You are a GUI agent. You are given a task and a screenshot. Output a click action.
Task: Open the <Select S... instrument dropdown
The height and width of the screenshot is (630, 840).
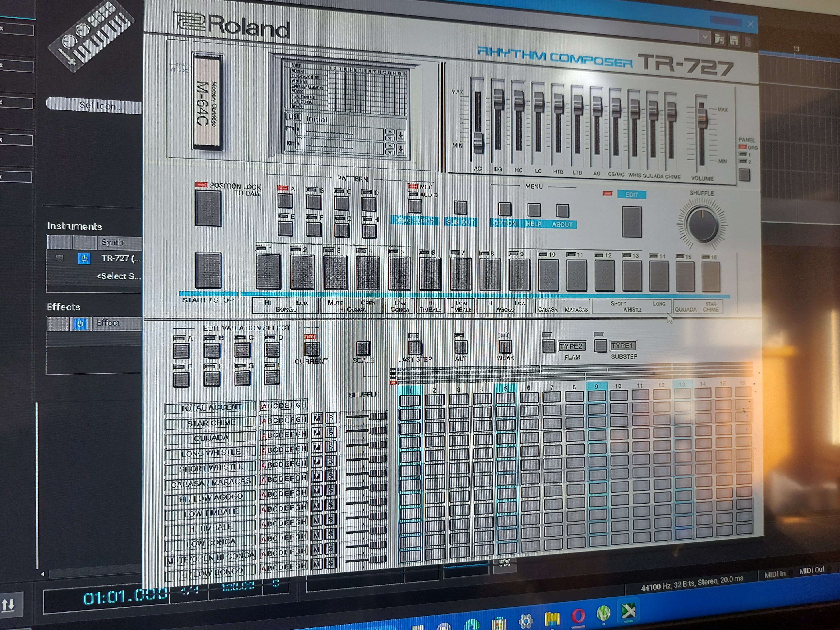click(x=118, y=276)
